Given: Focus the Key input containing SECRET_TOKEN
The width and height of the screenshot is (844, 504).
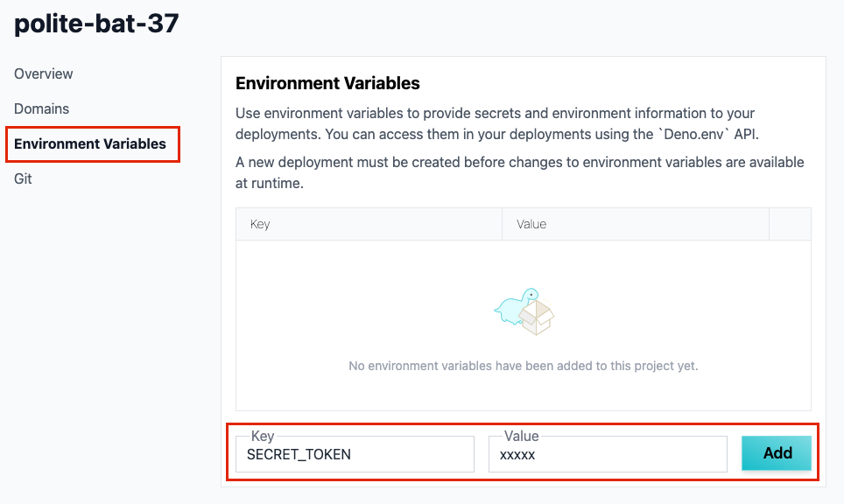Looking at the screenshot, I should (x=355, y=454).
